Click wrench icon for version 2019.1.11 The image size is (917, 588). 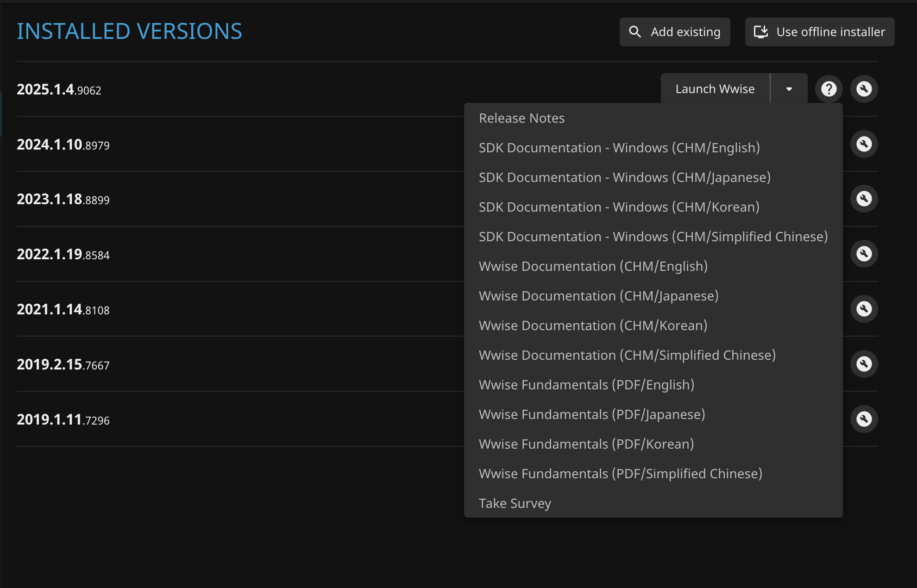[864, 419]
